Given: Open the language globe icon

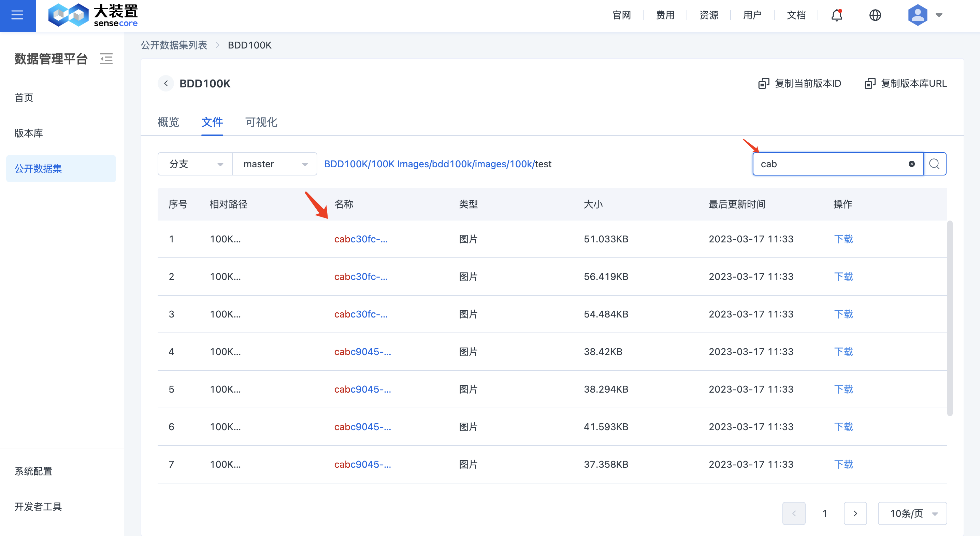Looking at the screenshot, I should click(x=875, y=15).
